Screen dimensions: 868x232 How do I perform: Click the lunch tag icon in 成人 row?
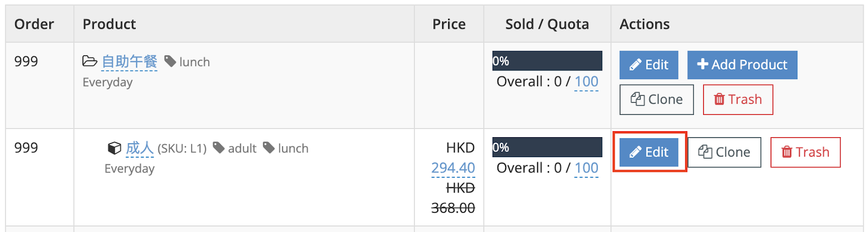coord(269,147)
